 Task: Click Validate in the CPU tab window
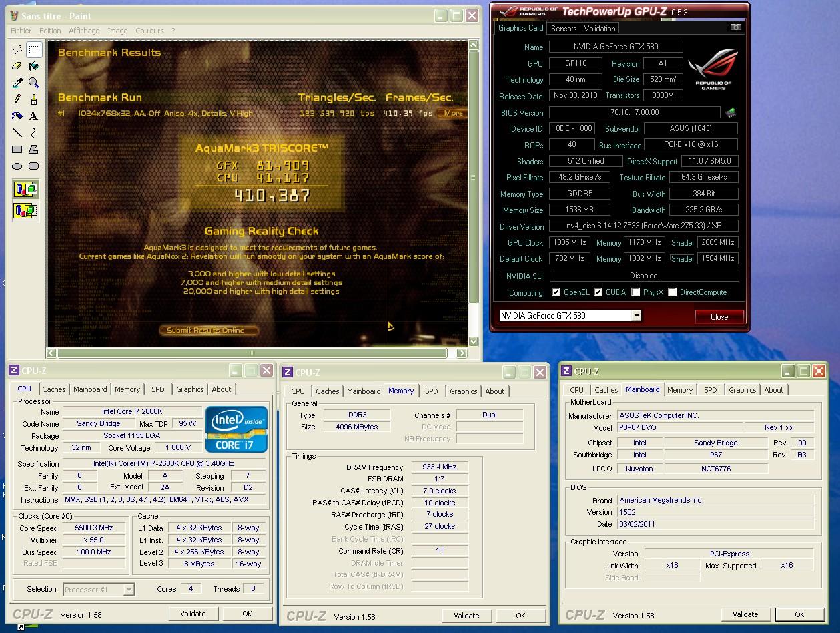point(193,614)
